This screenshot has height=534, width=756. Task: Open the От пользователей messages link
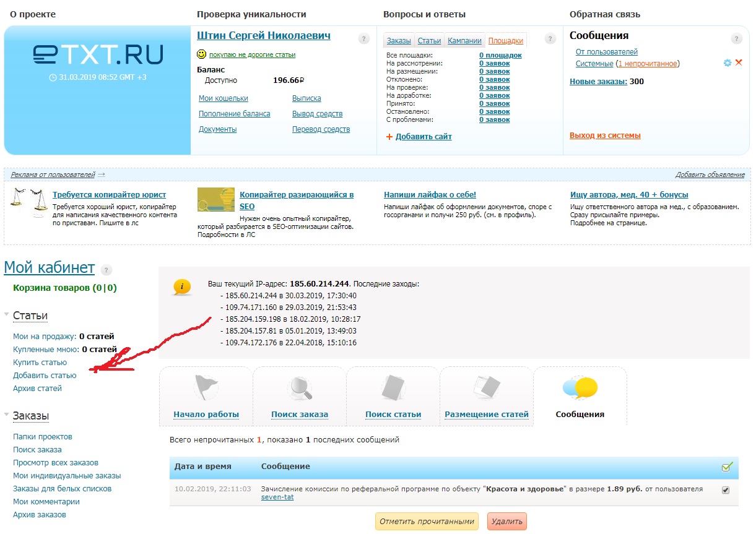(607, 52)
